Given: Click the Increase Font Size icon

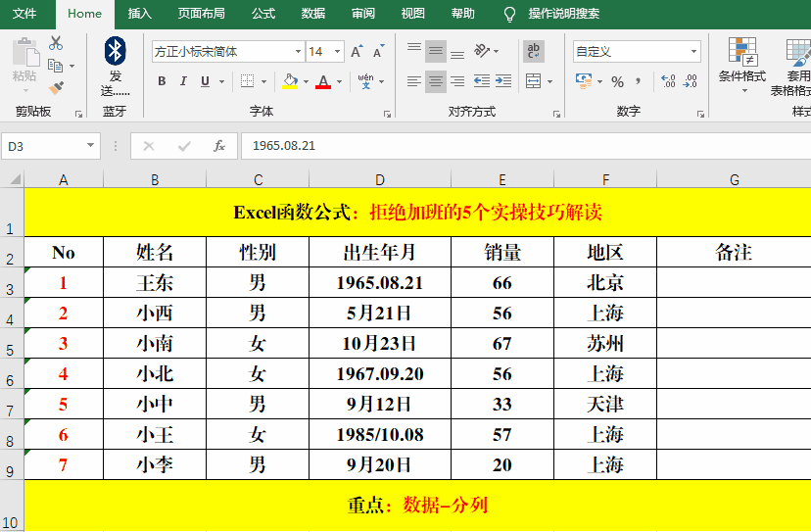Looking at the screenshot, I should pyautogui.click(x=357, y=51).
